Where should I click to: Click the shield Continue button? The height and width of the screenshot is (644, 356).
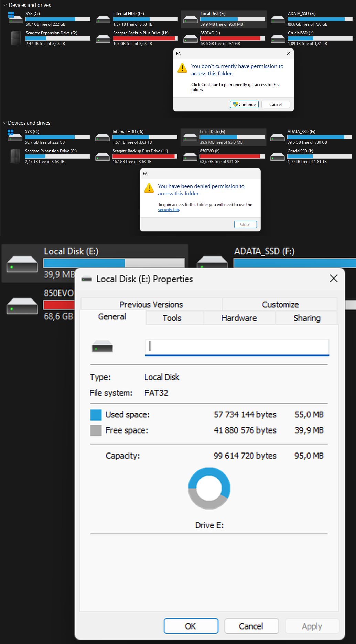tap(244, 104)
